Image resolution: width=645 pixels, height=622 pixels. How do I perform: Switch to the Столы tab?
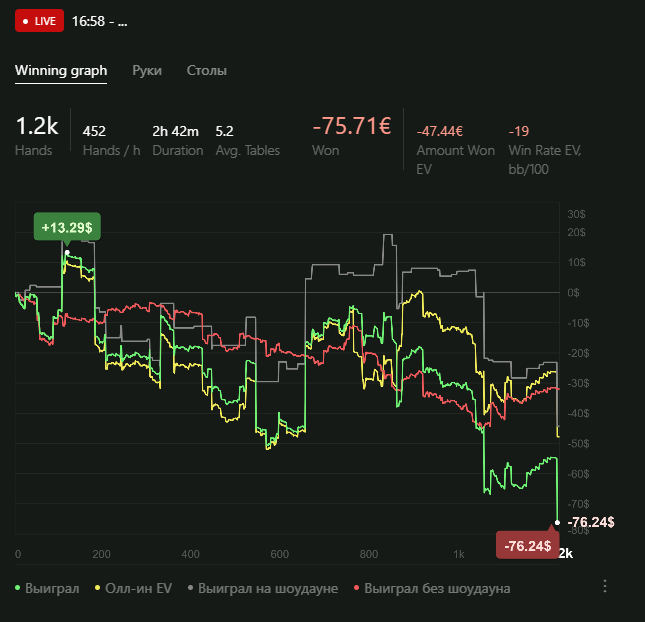[206, 71]
